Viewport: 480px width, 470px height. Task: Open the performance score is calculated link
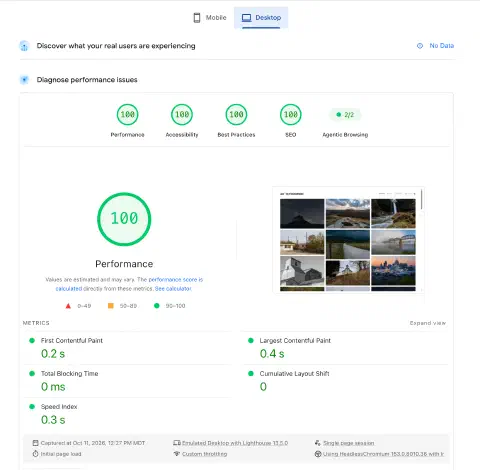coord(176,279)
